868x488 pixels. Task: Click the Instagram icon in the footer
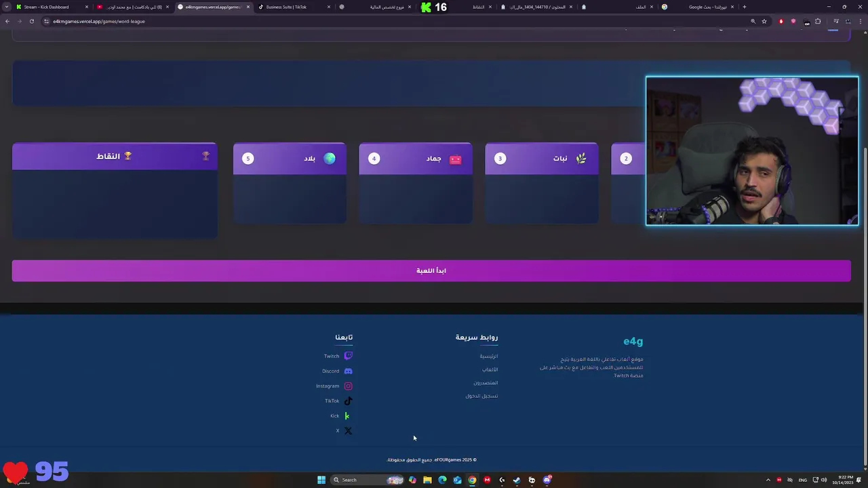(x=348, y=386)
